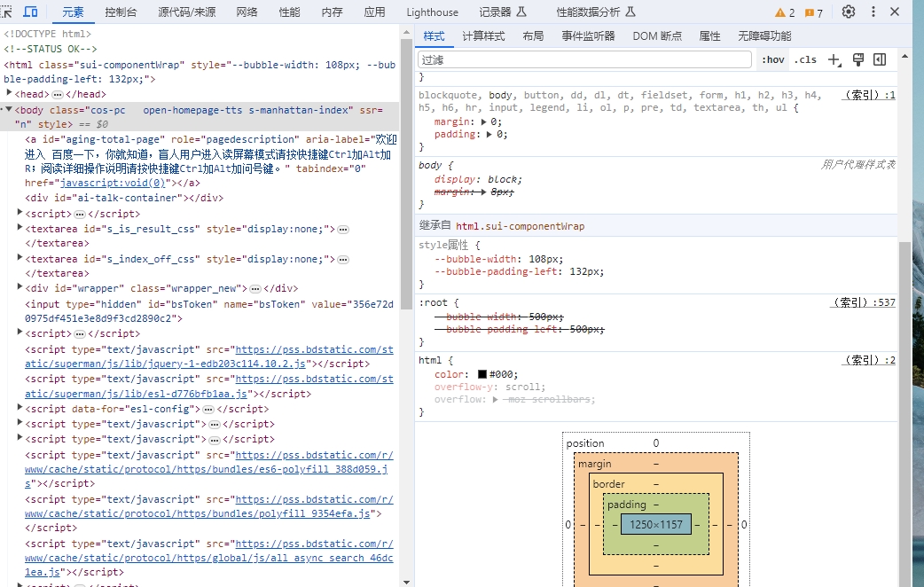Expand the s_is_result_css textarea node
The image size is (924, 587).
[x=20, y=228]
